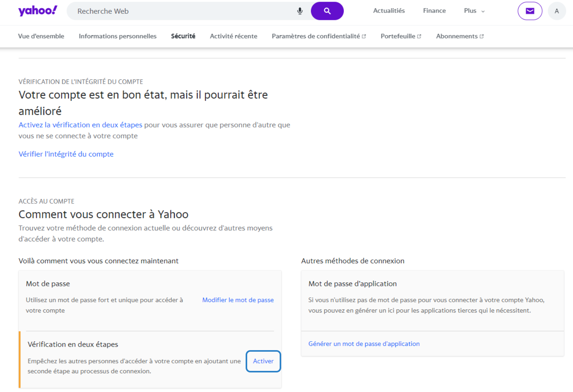Click the ACCÈS AU COMPTE section label
The image size is (573, 392).
pos(47,201)
